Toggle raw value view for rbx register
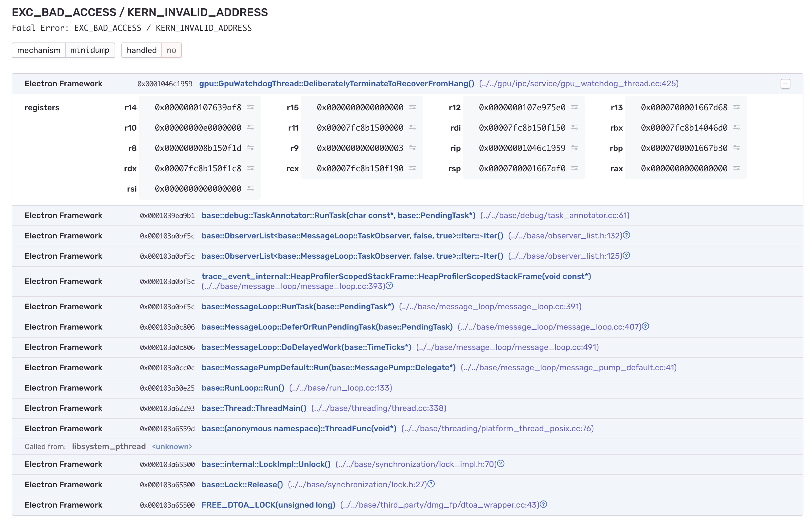This screenshot has width=812, height=523. pyautogui.click(x=737, y=128)
